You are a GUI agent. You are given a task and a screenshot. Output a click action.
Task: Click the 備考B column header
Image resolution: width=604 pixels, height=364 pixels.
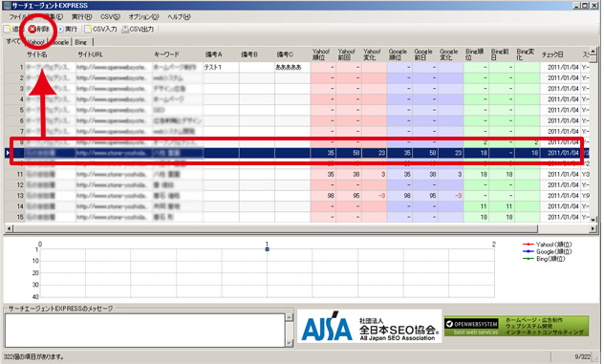[256, 54]
